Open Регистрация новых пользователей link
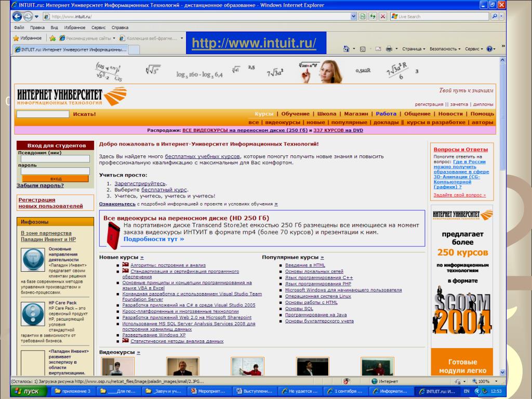The height and width of the screenshot is (399, 532). click(50, 203)
